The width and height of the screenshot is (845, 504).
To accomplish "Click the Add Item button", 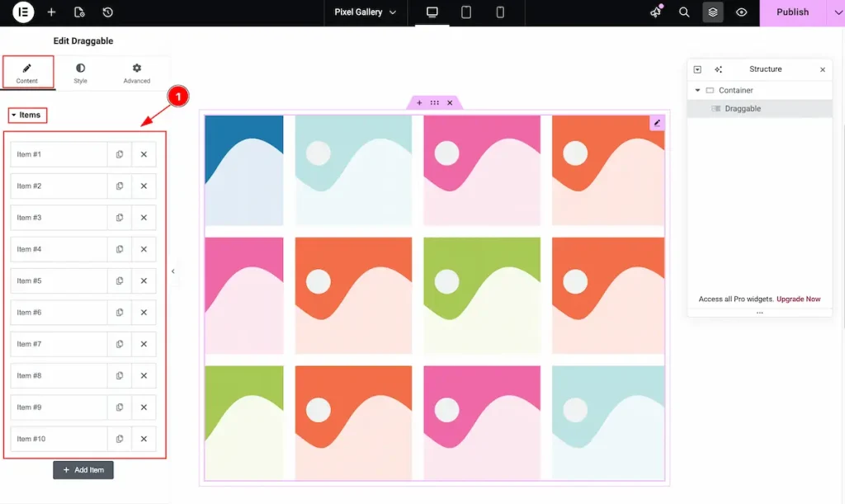I will click(83, 470).
